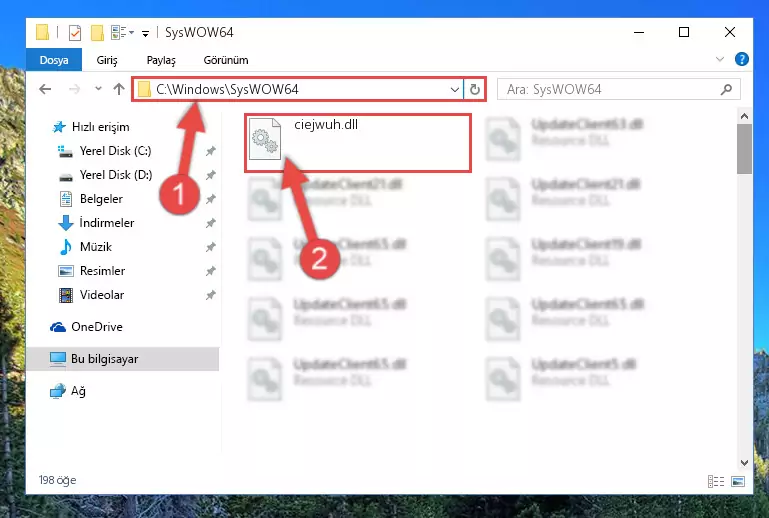Viewport: 769px width, 518px height.
Task: Open the Customize Quick Access Toolbar dropdown
Action: [x=145, y=33]
